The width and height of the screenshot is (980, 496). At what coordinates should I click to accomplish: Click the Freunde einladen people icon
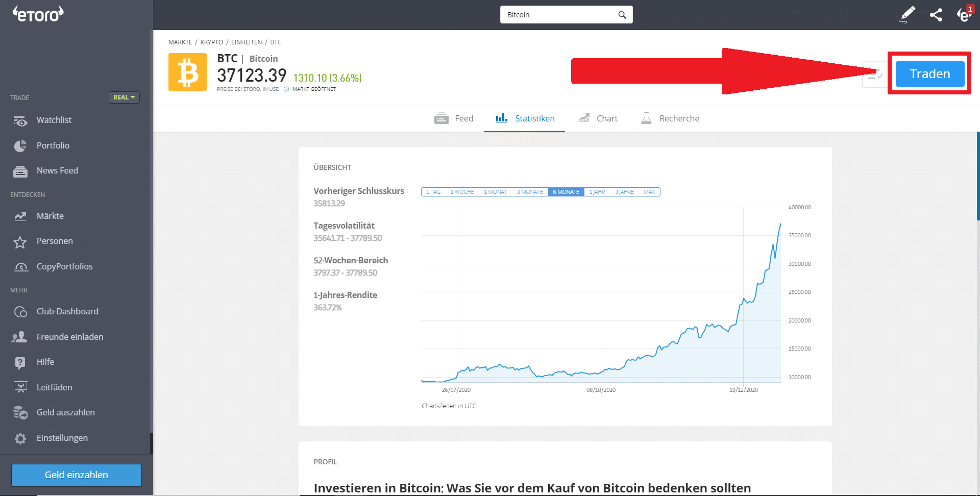click(x=20, y=337)
